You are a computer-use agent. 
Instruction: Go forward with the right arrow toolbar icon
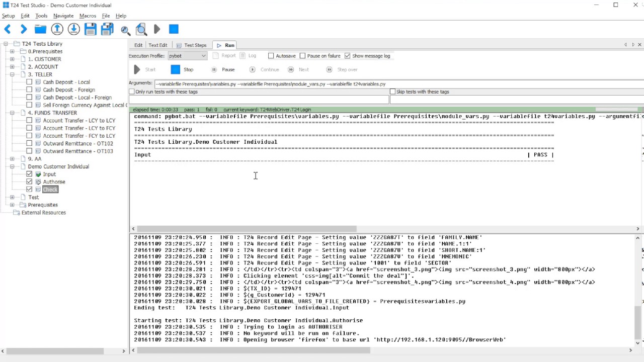click(24, 29)
